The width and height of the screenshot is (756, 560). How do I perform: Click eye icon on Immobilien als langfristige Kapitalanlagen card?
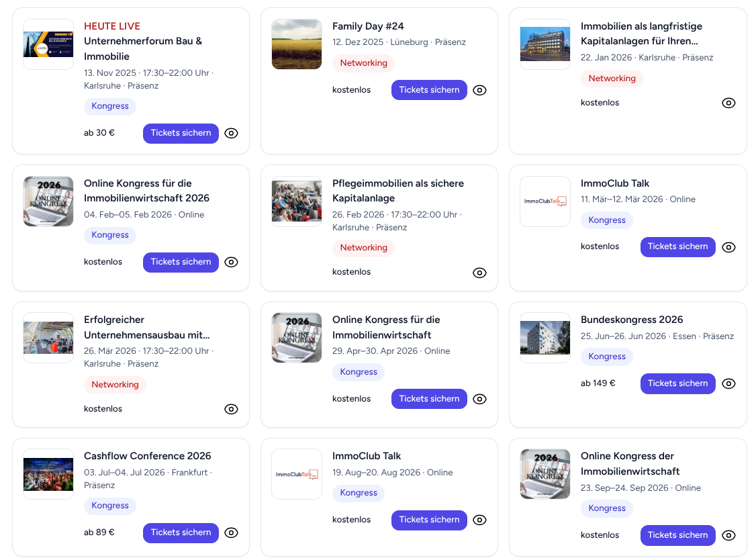[728, 103]
